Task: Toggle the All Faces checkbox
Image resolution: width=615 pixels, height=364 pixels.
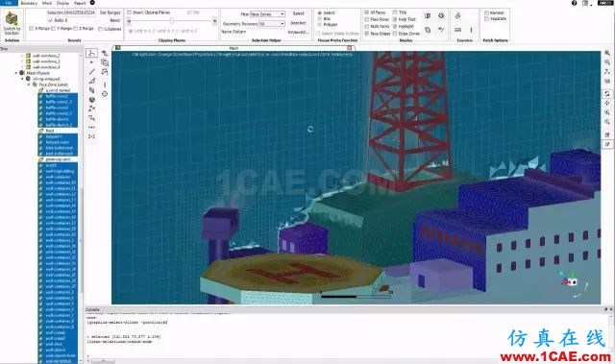Action: (367, 12)
